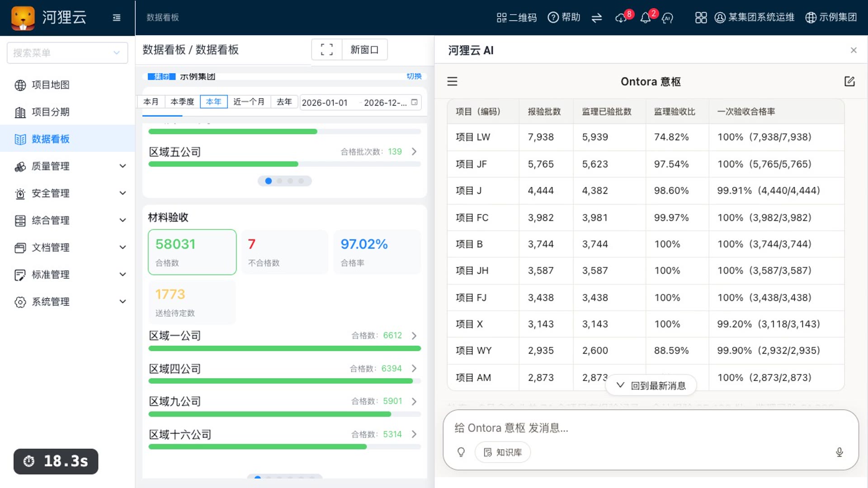Viewport: 868px width, 488px height.
Task: Close the 河狸云 AI panel
Action: (x=854, y=50)
